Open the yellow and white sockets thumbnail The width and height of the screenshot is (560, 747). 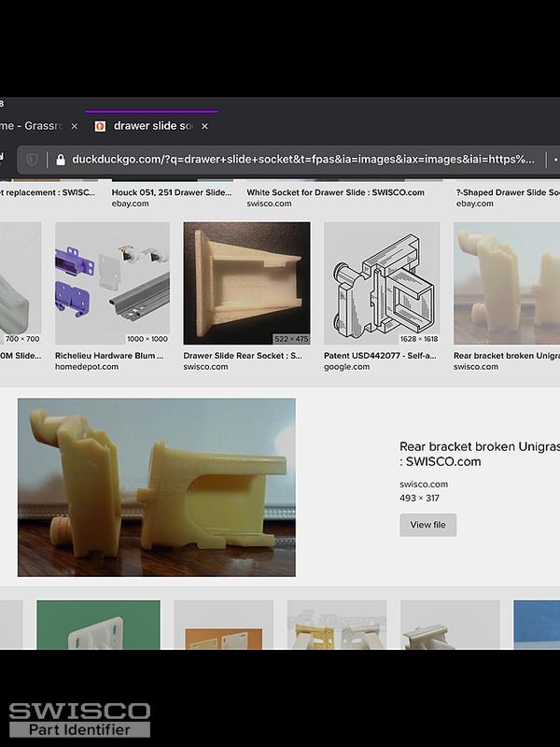(337, 625)
